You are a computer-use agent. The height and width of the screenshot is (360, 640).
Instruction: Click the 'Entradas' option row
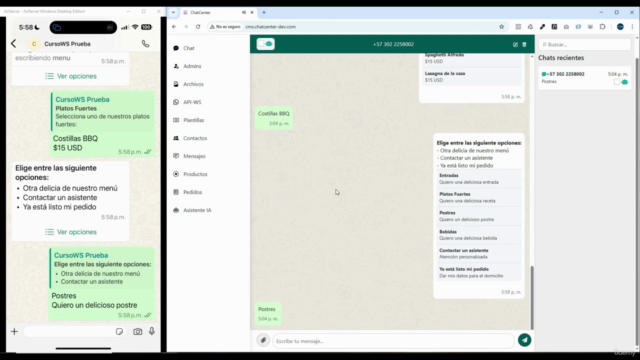(479, 179)
